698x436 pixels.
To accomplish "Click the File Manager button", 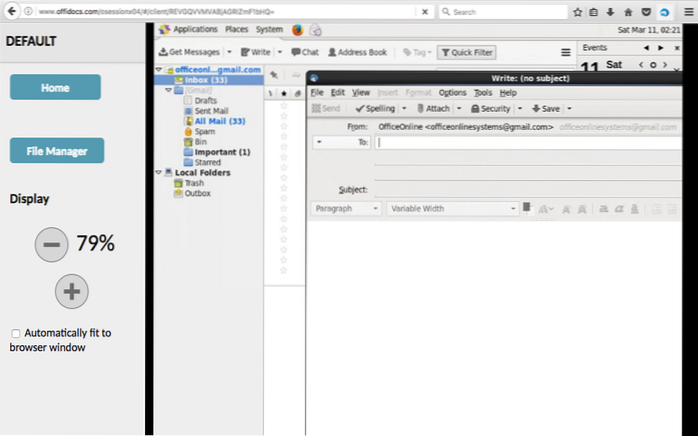I will coord(57,152).
